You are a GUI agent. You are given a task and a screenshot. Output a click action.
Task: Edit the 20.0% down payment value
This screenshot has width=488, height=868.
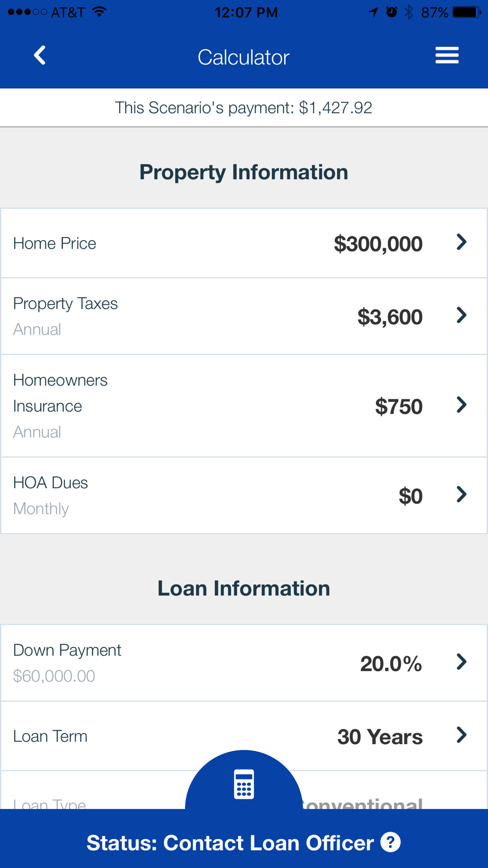[x=391, y=664]
